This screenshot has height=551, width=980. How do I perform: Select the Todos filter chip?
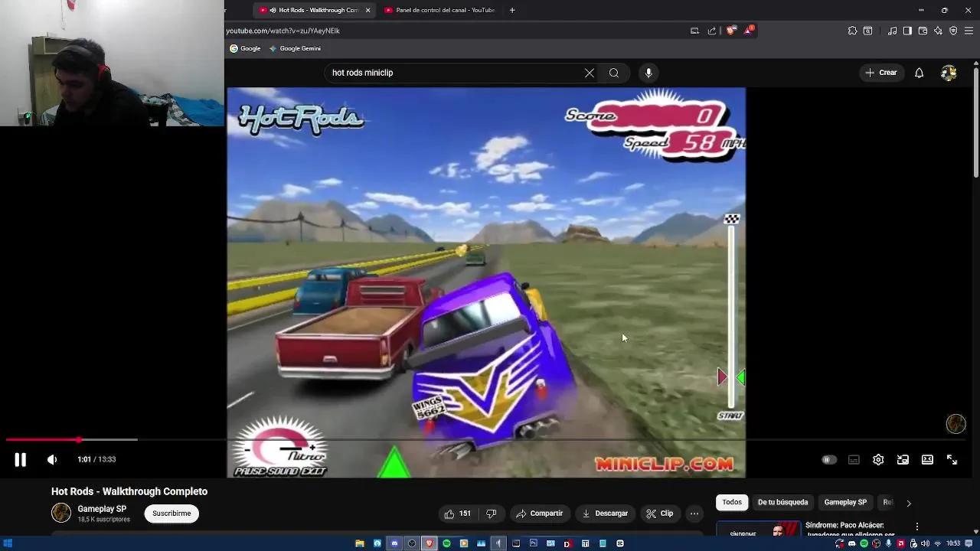pyautogui.click(x=732, y=502)
